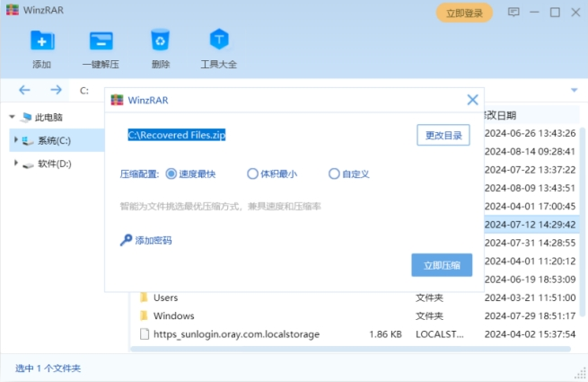The image size is (588, 382).
Task: Click the 选中 1 个文件夹 status text
Action: pos(48,369)
